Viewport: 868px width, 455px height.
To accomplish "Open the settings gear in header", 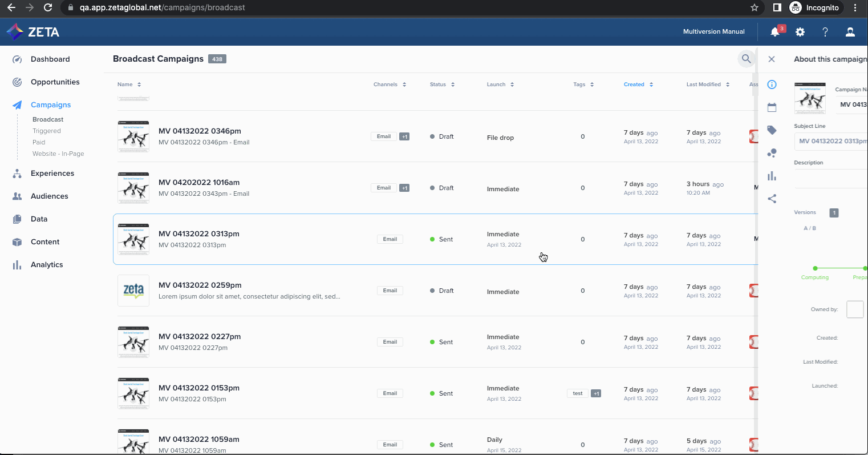I will tap(800, 32).
